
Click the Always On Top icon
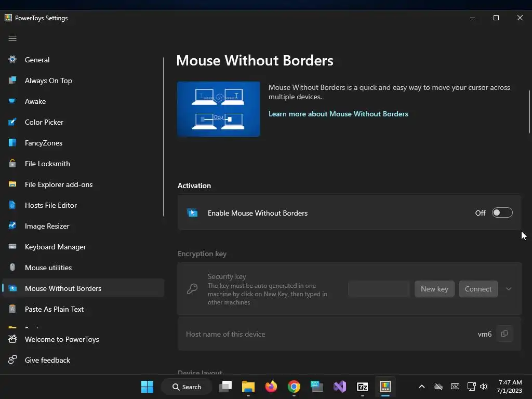click(12, 80)
